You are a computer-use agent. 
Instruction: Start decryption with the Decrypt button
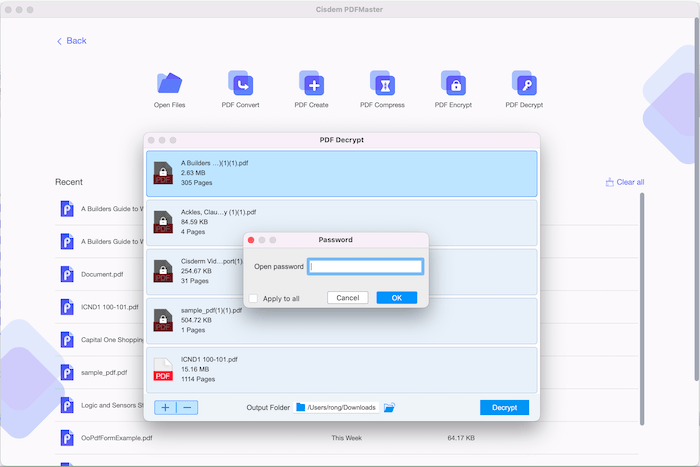coord(504,407)
